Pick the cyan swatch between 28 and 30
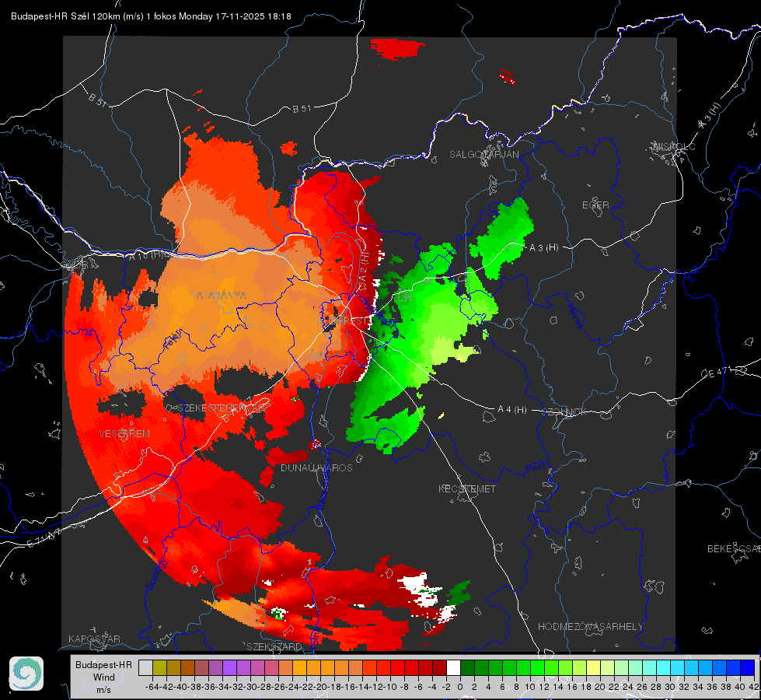761x700 pixels. click(x=664, y=668)
